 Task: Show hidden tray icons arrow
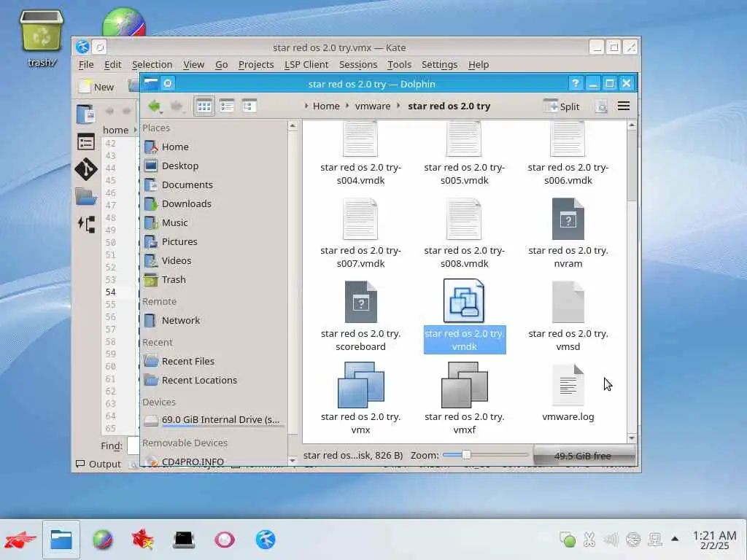(675, 539)
